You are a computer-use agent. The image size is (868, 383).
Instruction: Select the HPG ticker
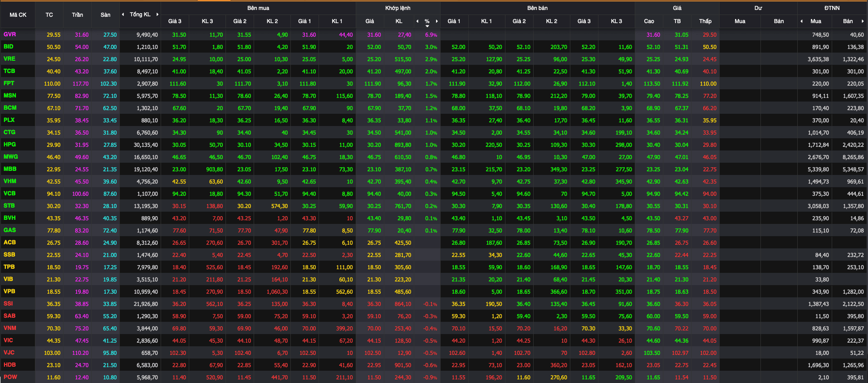coord(10,145)
